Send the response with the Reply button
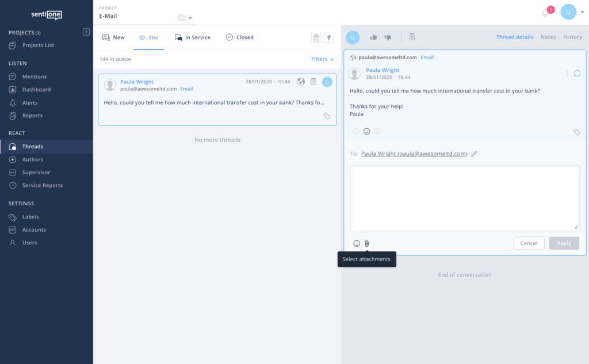 pyautogui.click(x=564, y=243)
